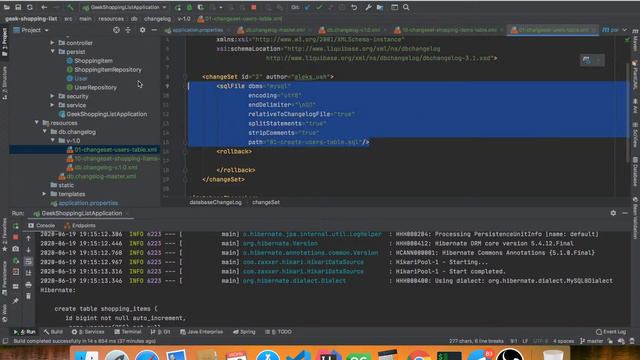Rerun the app with the toolbar Run icon
Screen dimensions: 640x360
tap(178, 7)
